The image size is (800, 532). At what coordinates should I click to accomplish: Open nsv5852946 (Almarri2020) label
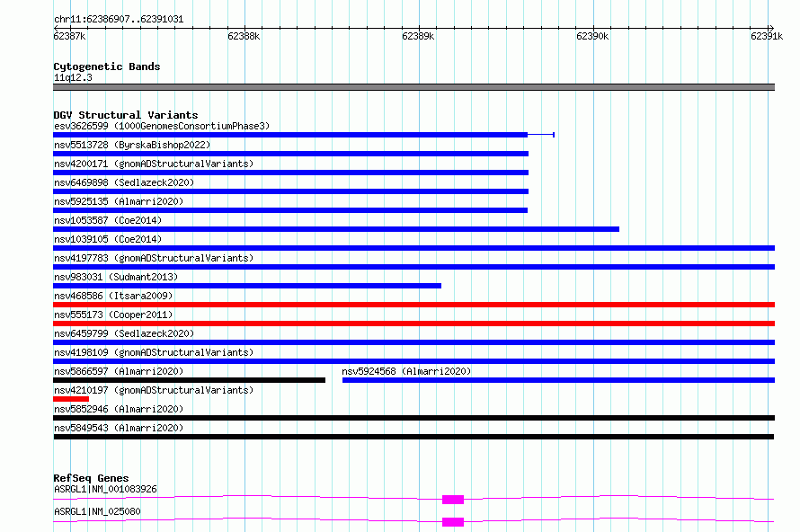(119, 409)
